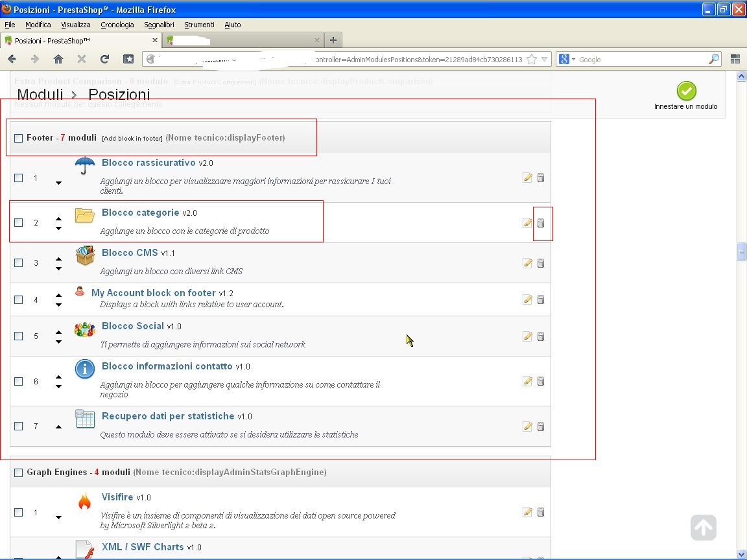Move Blocco Social down one position
The height and width of the screenshot is (560, 747).
(58, 342)
